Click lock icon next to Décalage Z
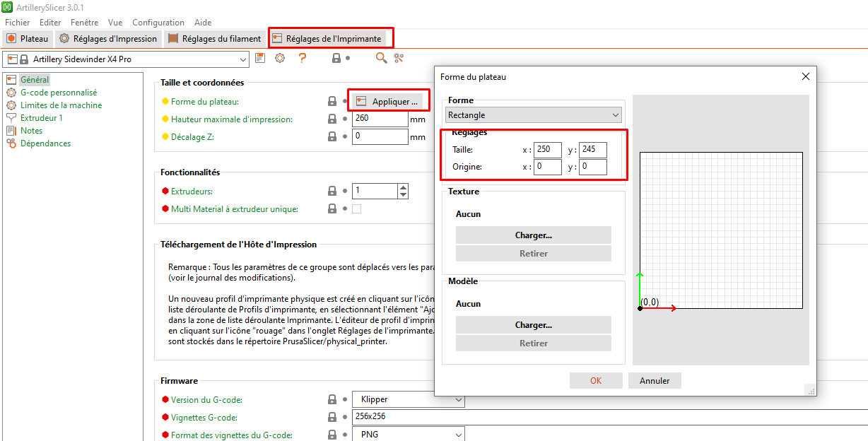 point(332,136)
